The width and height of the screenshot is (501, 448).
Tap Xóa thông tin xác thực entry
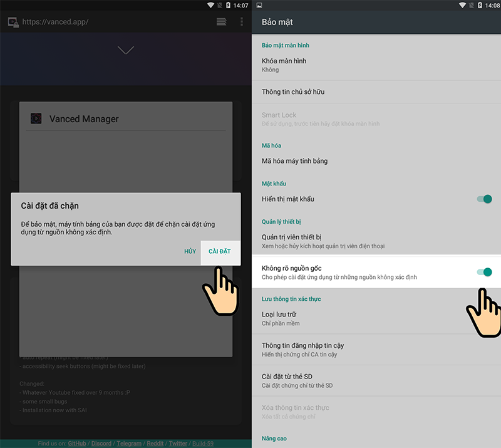click(x=376, y=412)
